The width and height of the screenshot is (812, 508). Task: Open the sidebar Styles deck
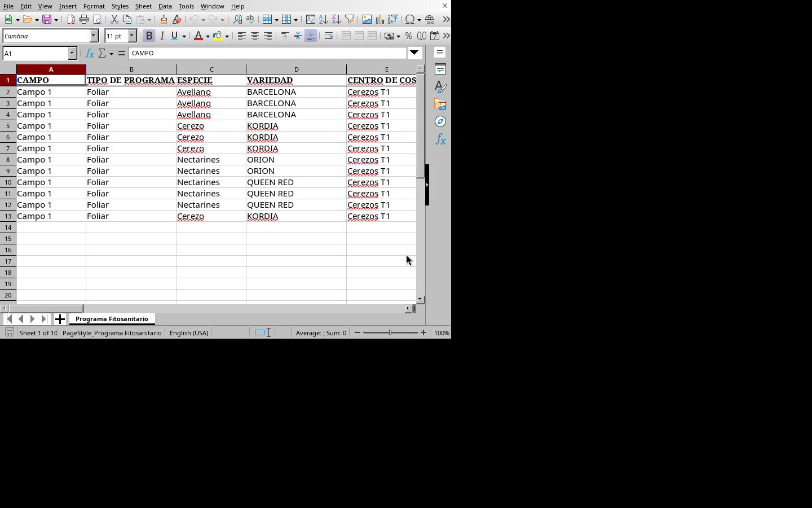click(440, 87)
